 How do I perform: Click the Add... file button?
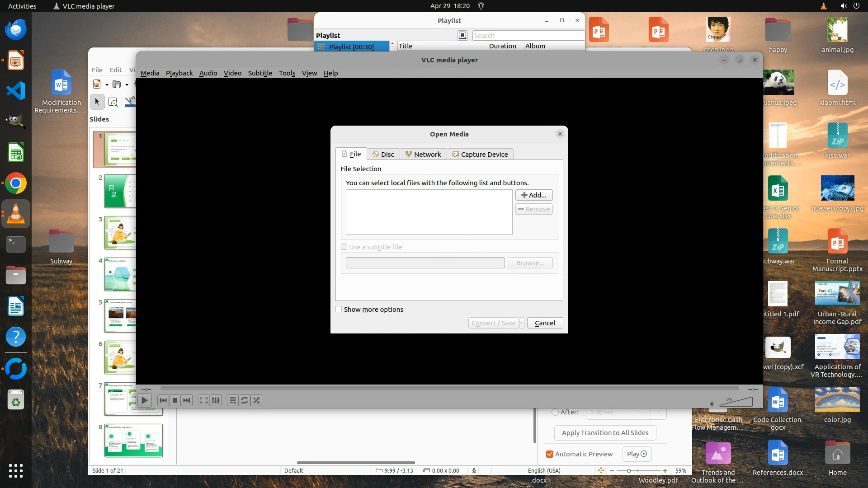pyautogui.click(x=534, y=195)
